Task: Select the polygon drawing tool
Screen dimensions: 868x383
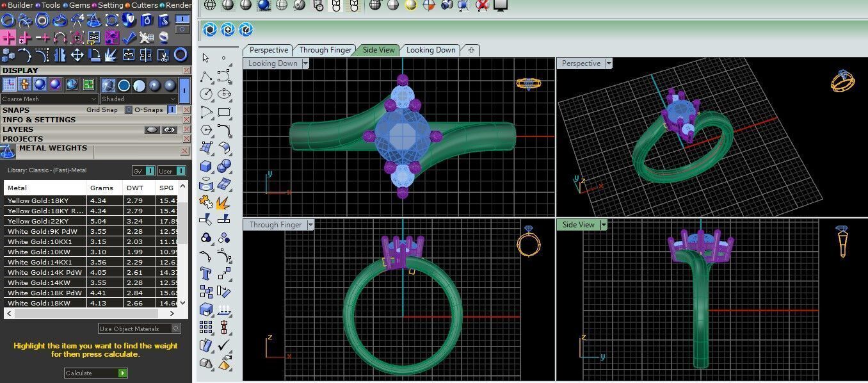Action: (206, 130)
